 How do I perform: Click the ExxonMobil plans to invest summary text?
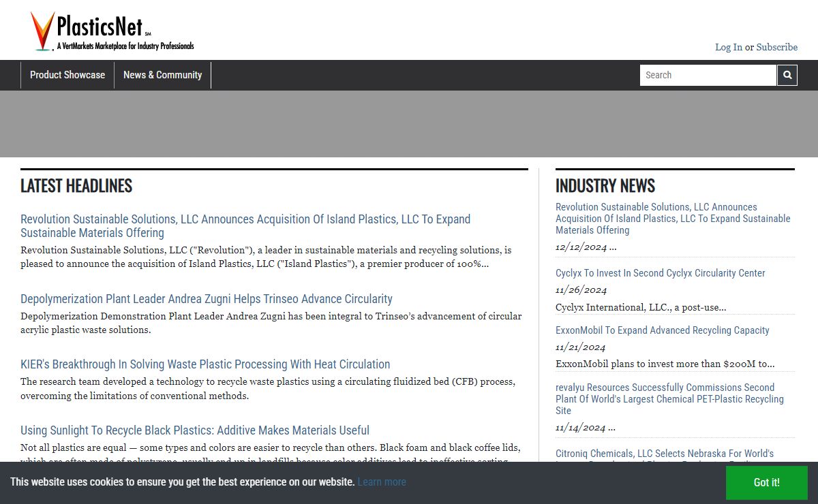click(665, 364)
